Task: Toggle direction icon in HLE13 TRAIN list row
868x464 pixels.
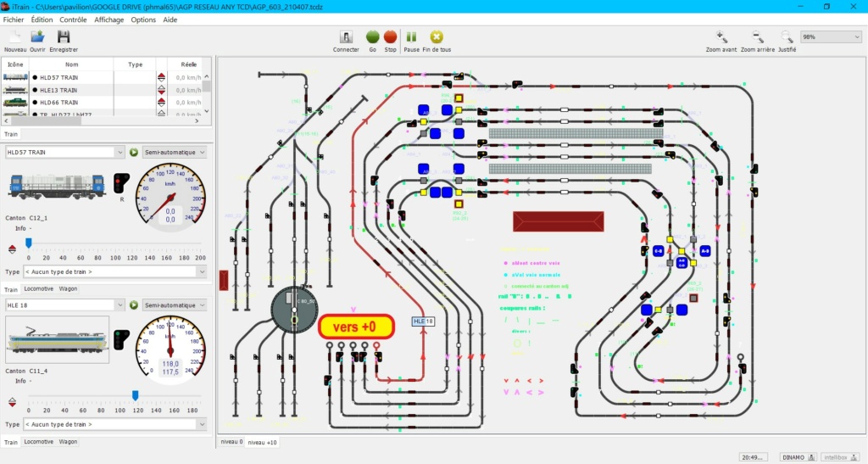Action: tap(161, 90)
